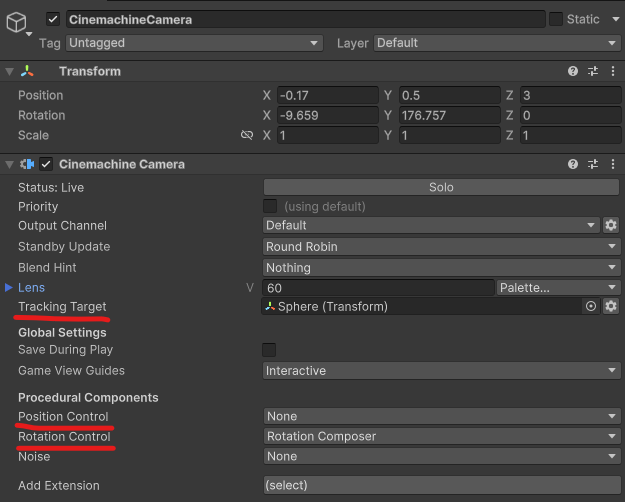Toggle the CinemachineCamera GameObject active checkbox

53,19
